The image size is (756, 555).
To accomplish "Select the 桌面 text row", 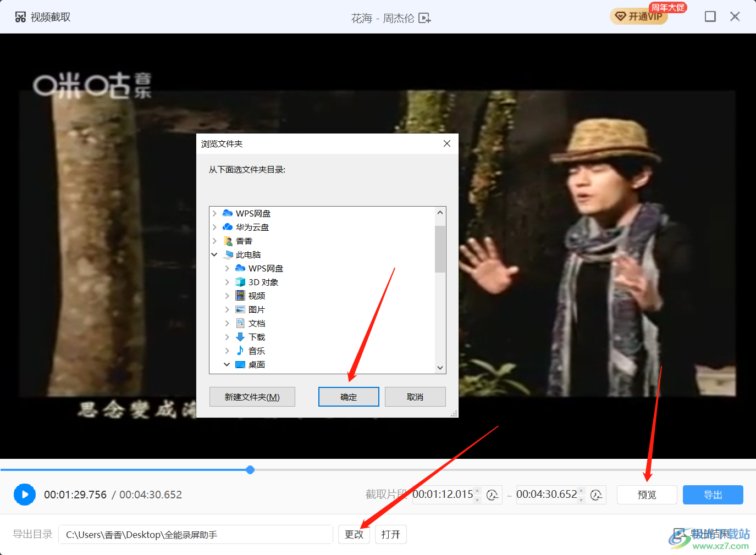I will (x=257, y=364).
